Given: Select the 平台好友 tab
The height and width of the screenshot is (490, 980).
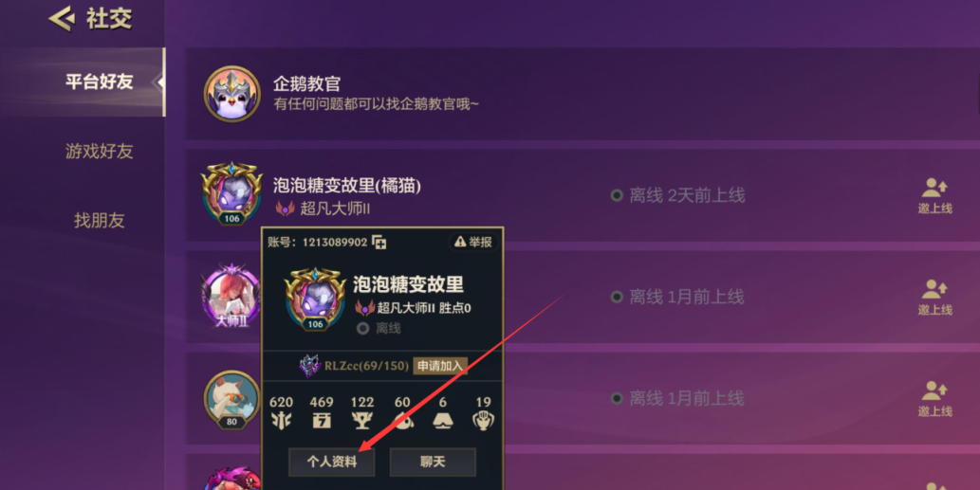Looking at the screenshot, I should [100, 82].
